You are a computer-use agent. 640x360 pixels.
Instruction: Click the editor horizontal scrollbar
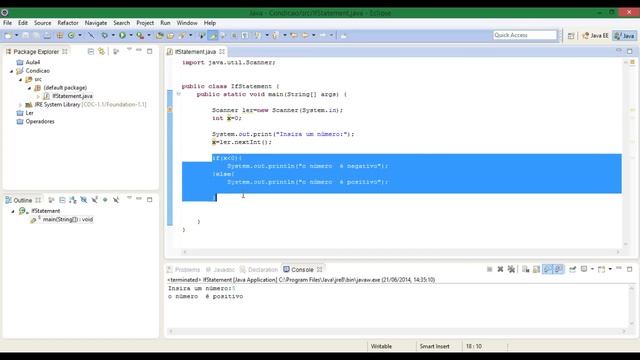[x=401, y=252]
